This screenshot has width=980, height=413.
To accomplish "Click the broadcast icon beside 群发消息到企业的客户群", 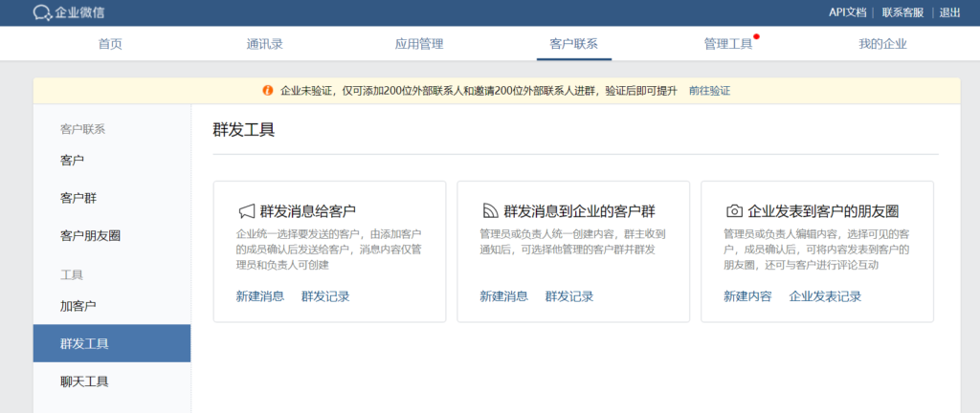I will (x=490, y=211).
